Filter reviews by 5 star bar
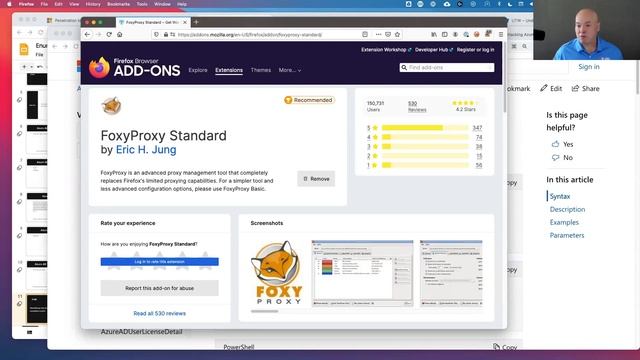 424,128
